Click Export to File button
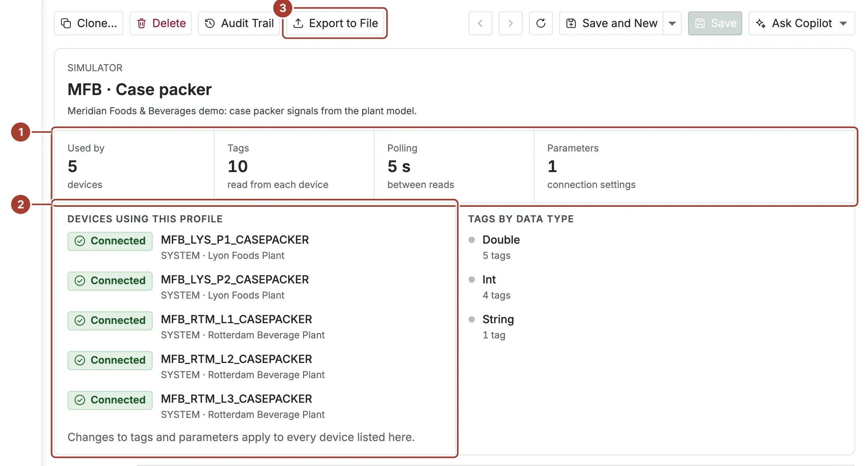 pos(335,23)
